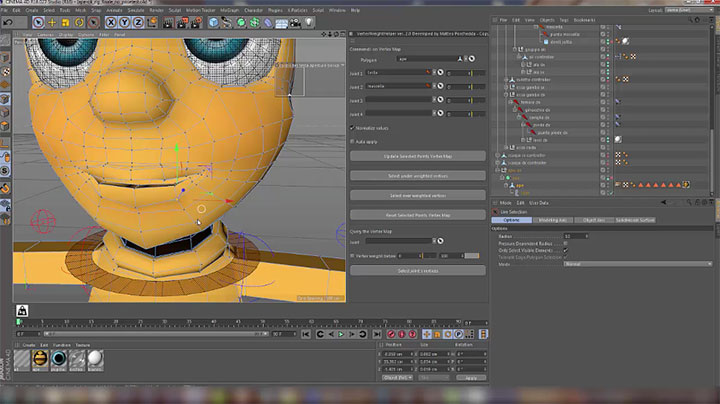Click the pick-object icon beside Joint 2

pos(440,86)
